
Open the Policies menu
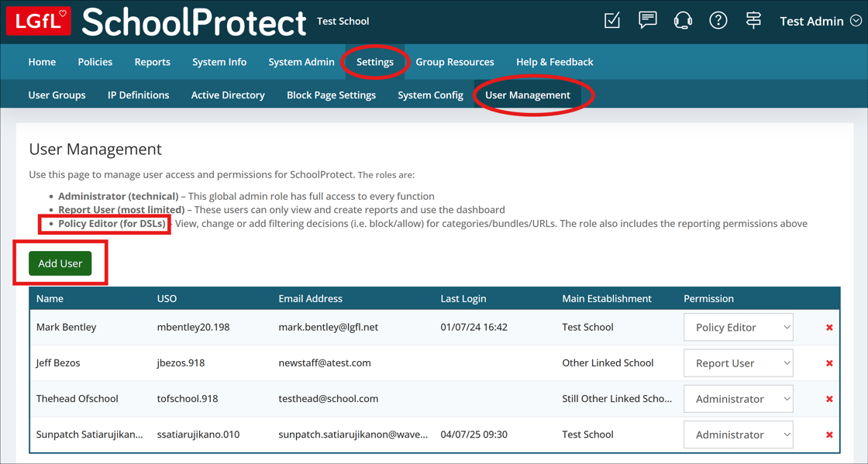(95, 62)
